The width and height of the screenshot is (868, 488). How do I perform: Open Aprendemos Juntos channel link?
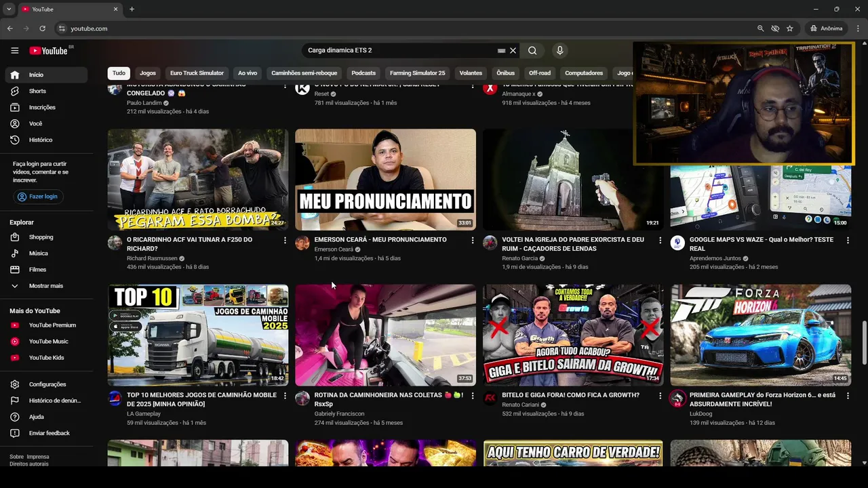pos(716,258)
